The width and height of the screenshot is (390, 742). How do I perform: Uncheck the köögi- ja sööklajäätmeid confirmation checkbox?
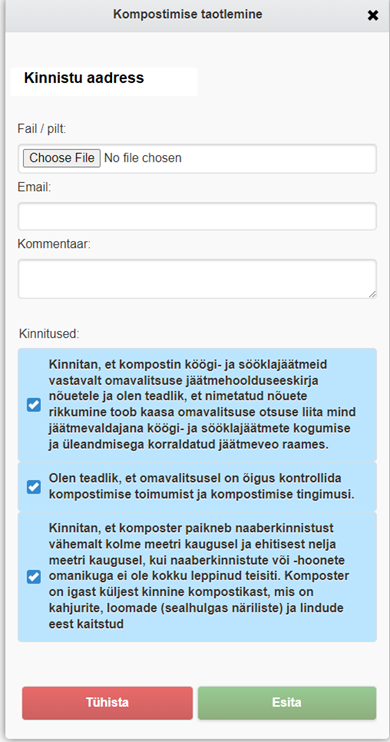tap(34, 405)
